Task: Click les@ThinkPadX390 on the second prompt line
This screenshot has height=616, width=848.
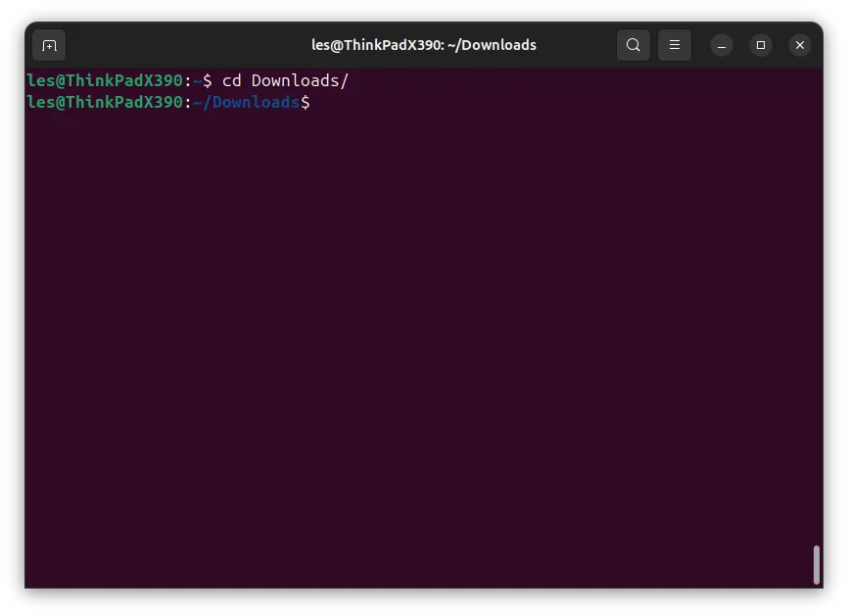Action: (105, 102)
